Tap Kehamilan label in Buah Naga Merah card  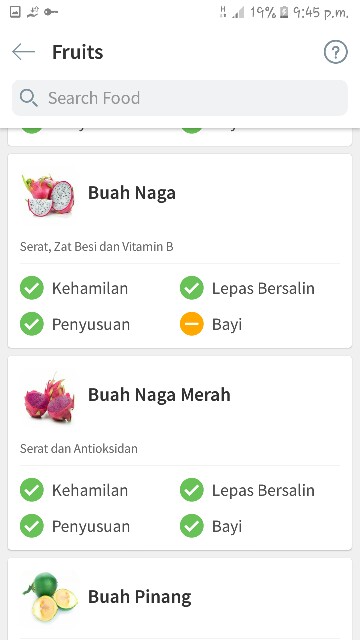pyautogui.click(x=90, y=490)
